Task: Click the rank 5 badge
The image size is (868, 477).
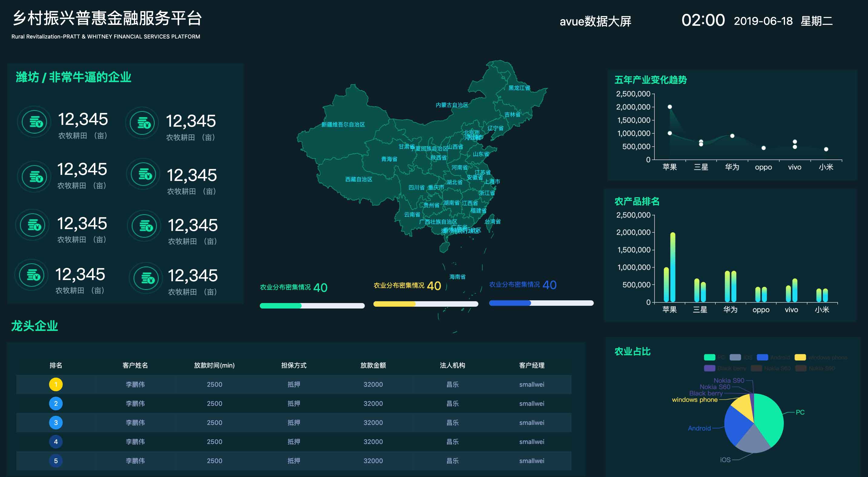Action: coord(56,460)
